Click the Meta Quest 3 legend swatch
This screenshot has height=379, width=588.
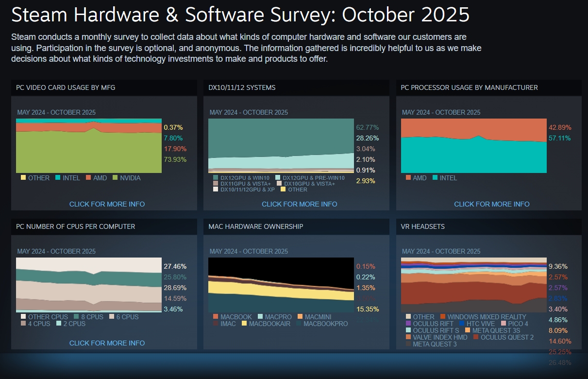[408, 344]
